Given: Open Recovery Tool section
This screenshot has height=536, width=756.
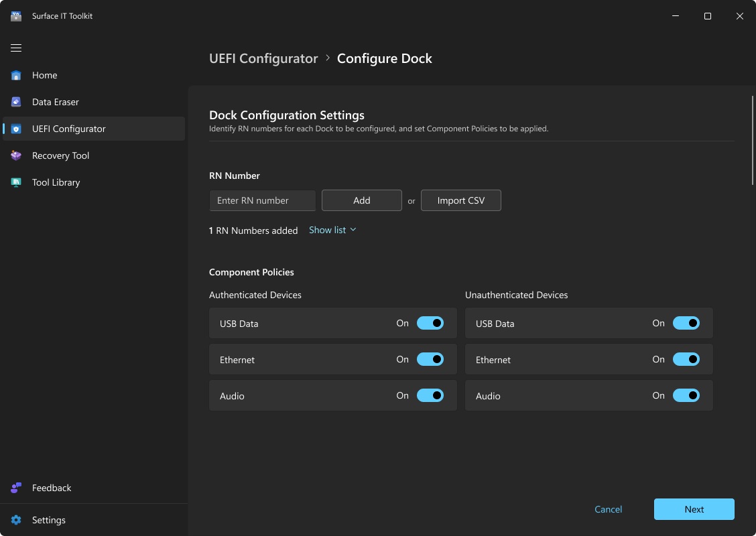Looking at the screenshot, I should tap(94, 155).
